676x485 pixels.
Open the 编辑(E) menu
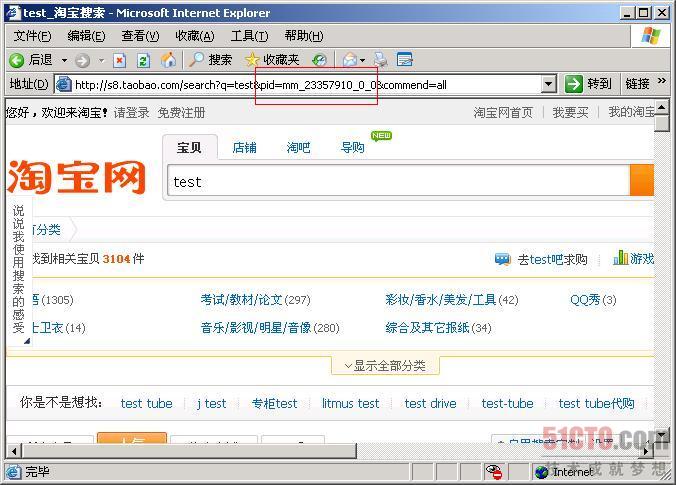(x=86, y=36)
